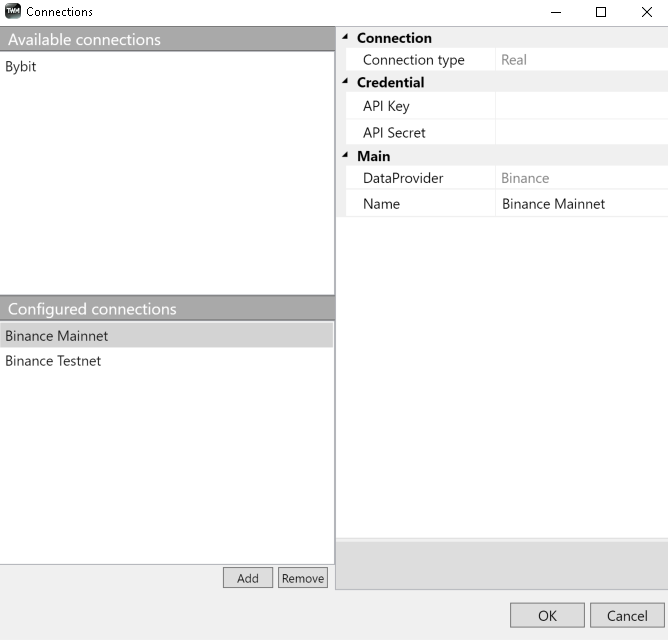Image resolution: width=668 pixels, height=640 pixels.
Task: Dismiss dialog with Cancel button
Action: [x=627, y=615]
